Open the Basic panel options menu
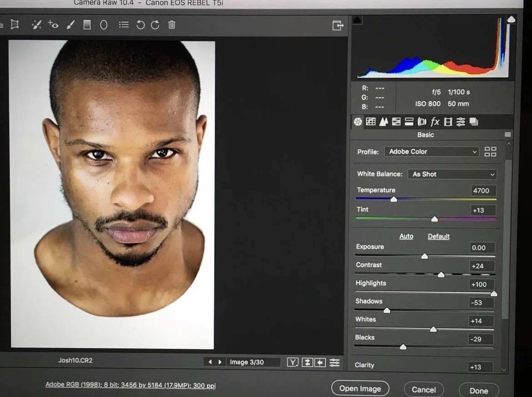This screenshot has width=532, height=397. tap(507, 134)
